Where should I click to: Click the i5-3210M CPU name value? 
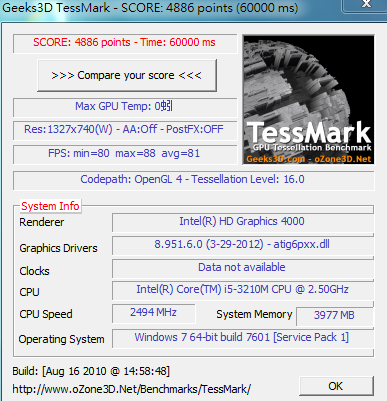(242, 290)
